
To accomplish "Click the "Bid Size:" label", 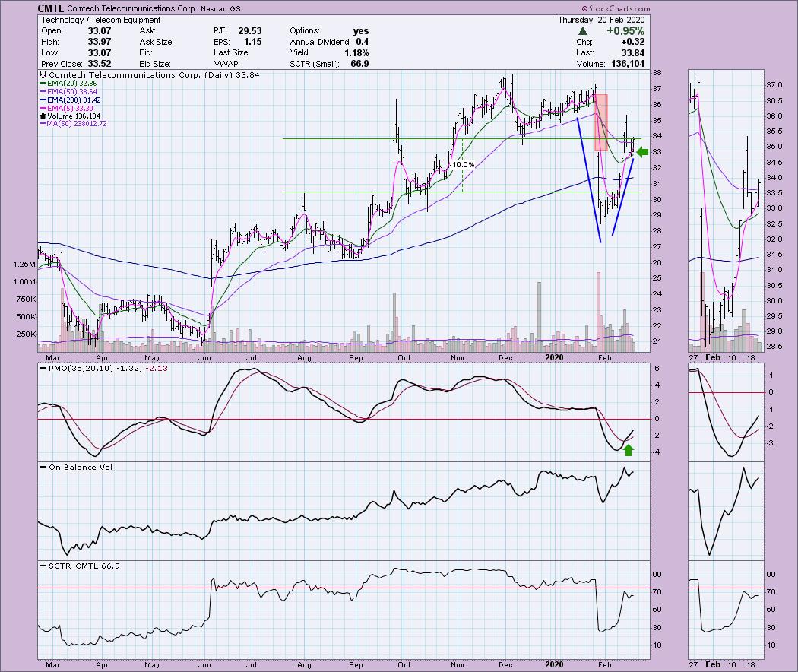I will (155, 64).
